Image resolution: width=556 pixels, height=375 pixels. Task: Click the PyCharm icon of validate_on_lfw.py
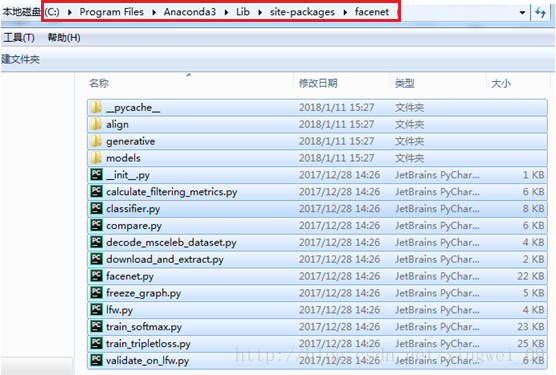(96, 360)
